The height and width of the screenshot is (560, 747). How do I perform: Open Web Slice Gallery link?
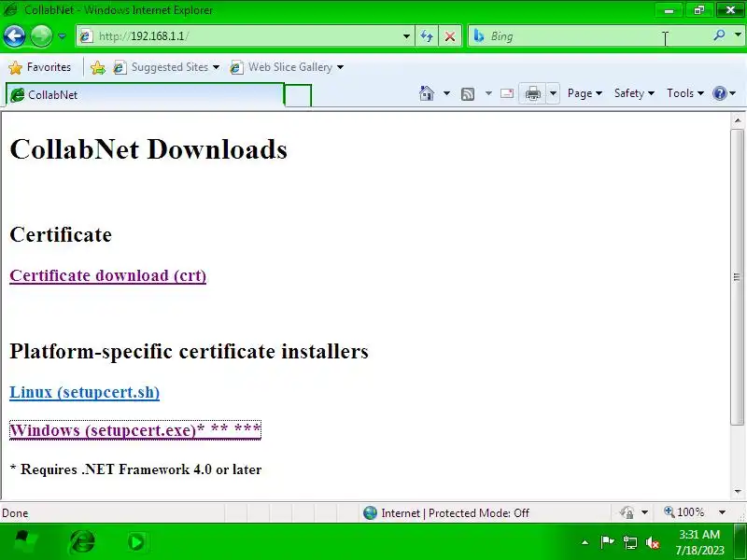[287, 67]
